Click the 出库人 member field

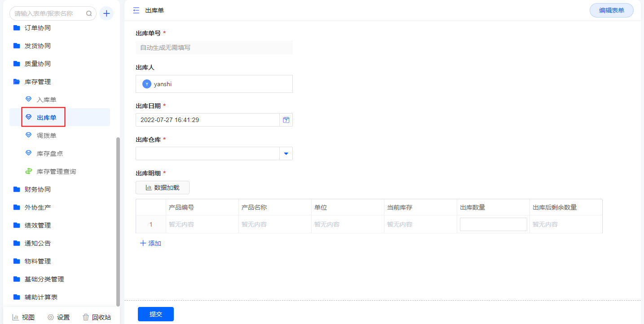pyautogui.click(x=214, y=84)
